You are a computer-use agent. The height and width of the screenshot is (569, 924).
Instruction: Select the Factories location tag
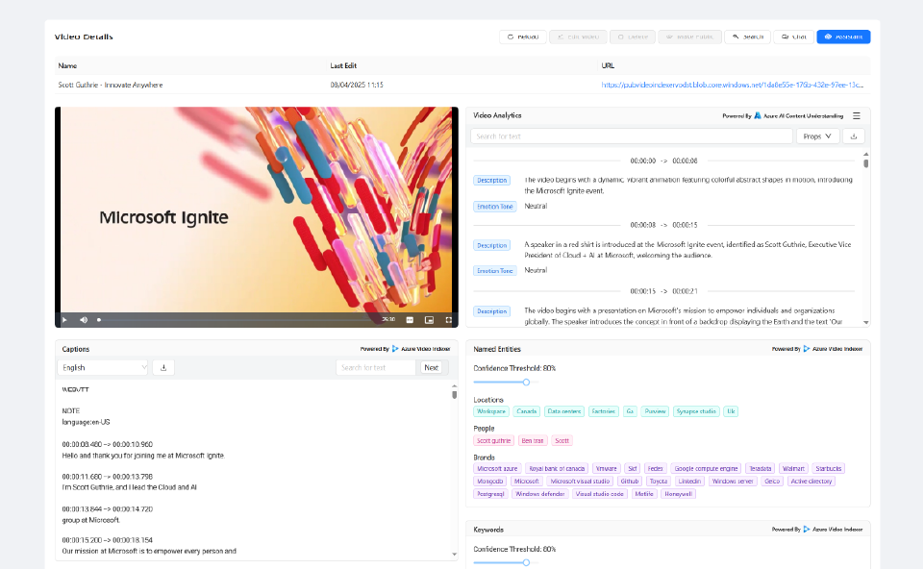pyautogui.click(x=604, y=411)
